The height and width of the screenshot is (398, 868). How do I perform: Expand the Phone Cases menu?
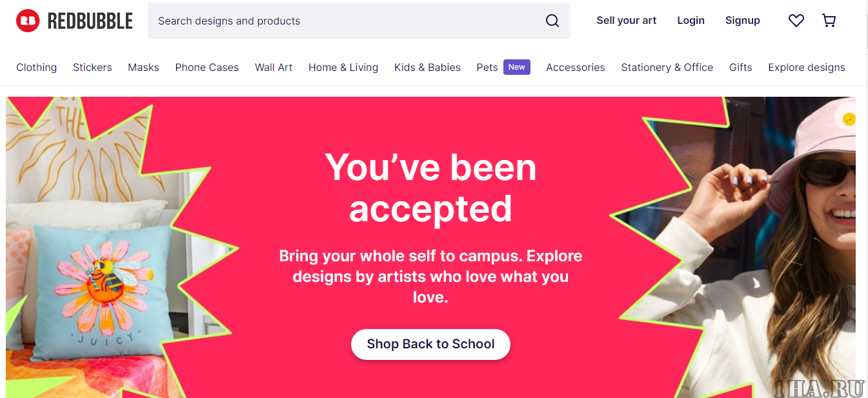click(x=207, y=67)
